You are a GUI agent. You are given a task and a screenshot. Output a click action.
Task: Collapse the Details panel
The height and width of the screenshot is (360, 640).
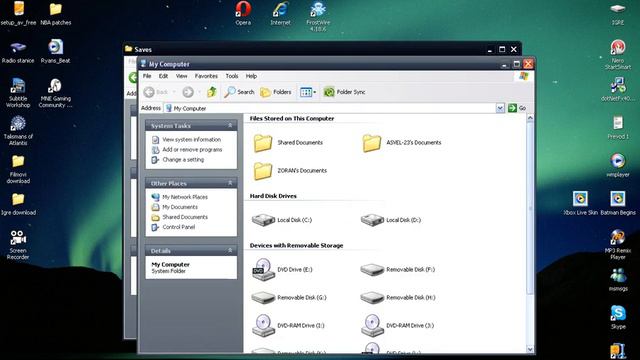pos(230,250)
